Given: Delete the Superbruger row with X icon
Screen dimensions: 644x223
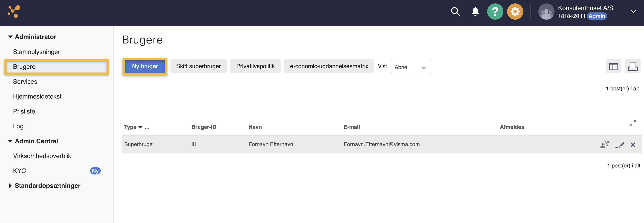Looking at the screenshot, I should point(633,145).
